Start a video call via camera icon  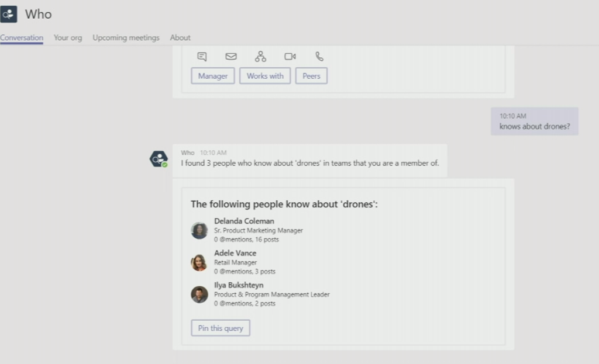(290, 57)
